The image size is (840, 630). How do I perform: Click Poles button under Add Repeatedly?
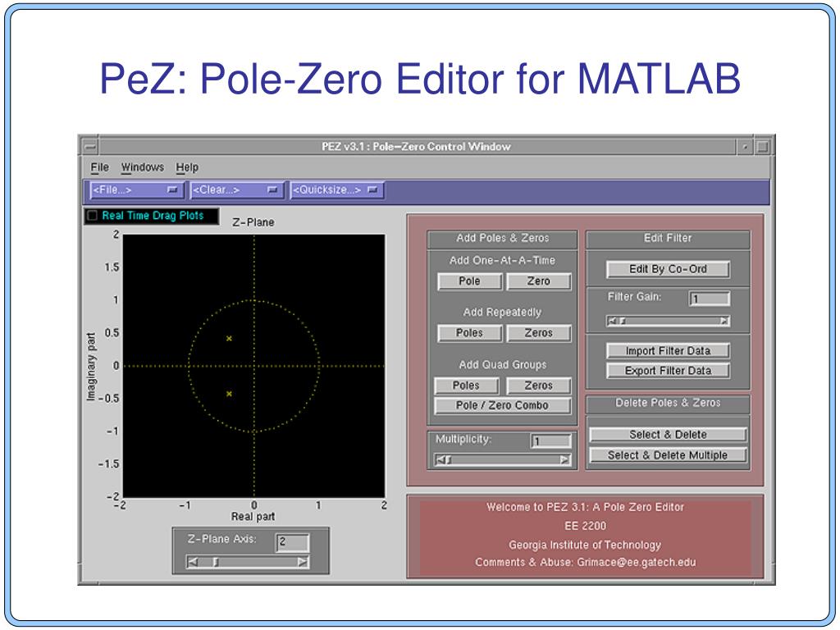pyautogui.click(x=469, y=333)
